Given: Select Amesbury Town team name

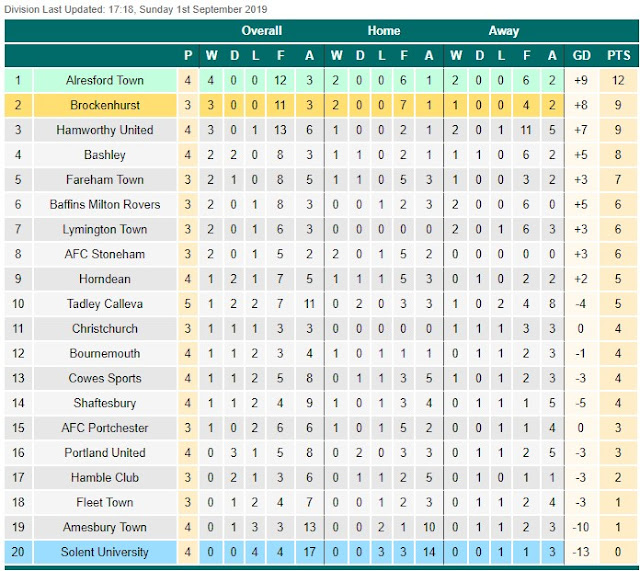Looking at the screenshot, I should (x=105, y=527).
